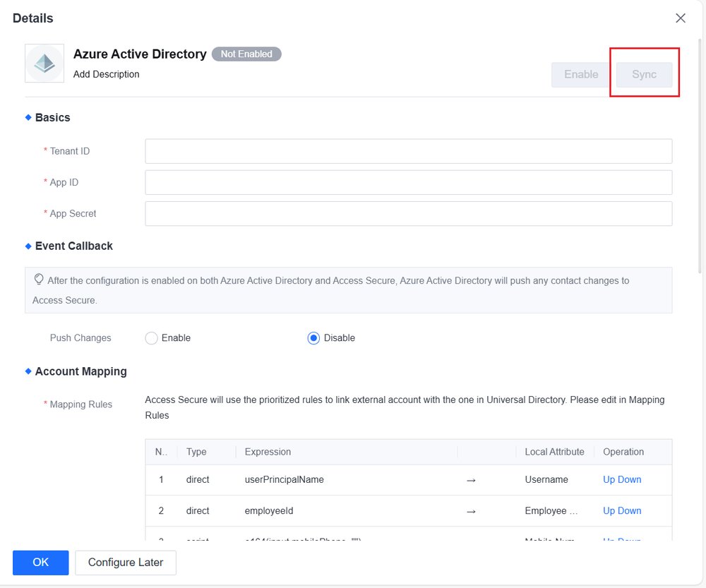Click the Azure Active Directory logo icon
This screenshot has width=706, height=588.
click(x=44, y=64)
